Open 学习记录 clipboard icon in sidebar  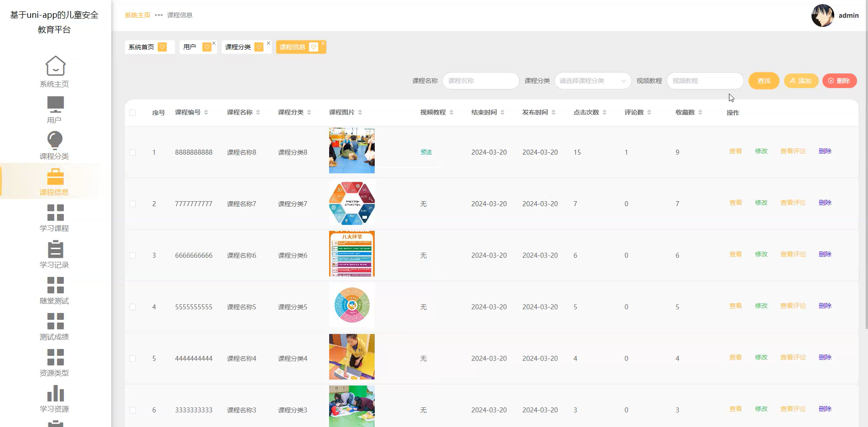[x=55, y=249]
